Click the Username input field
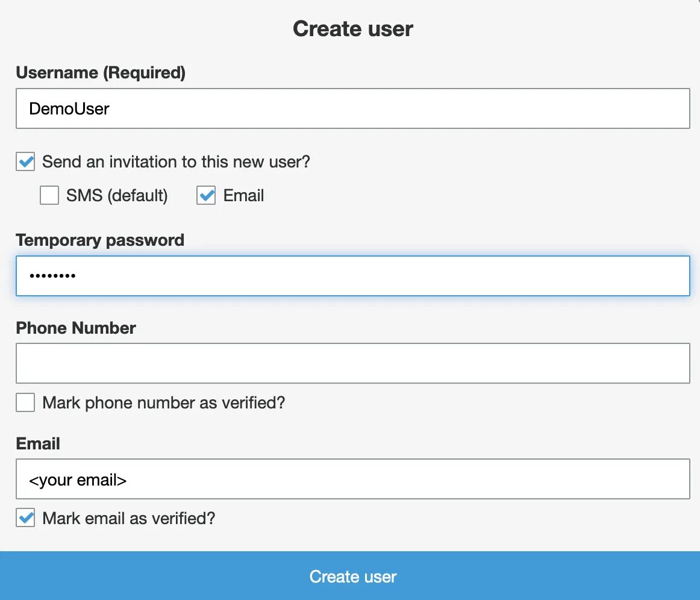Screen dimensions: 700x600 [x=352, y=108]
